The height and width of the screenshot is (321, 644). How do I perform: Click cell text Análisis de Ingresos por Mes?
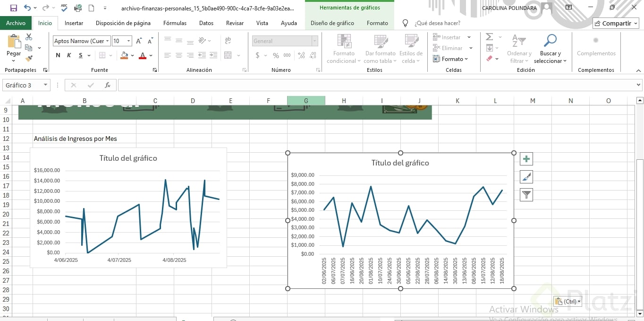pos(75,139)
